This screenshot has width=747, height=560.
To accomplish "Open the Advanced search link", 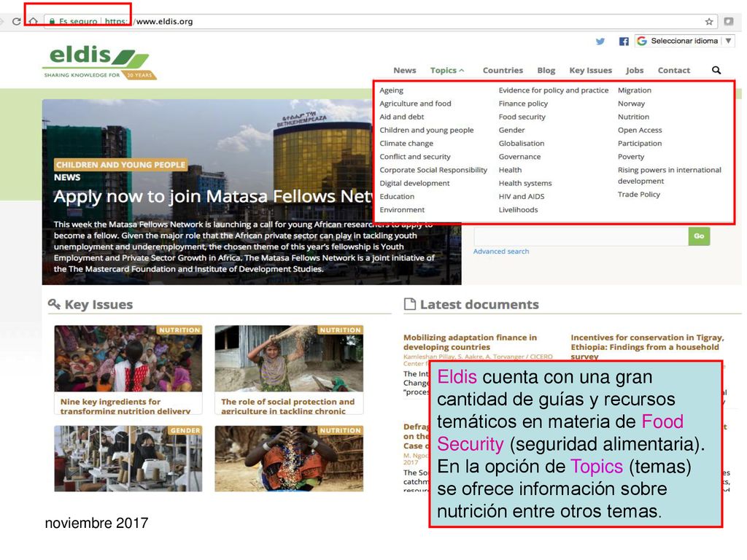I will coord(500,252).
